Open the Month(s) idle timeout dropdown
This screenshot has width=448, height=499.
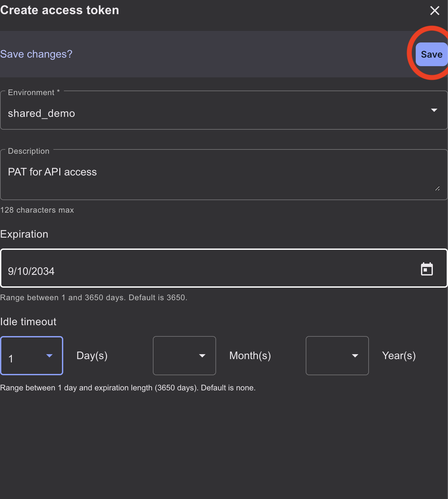click(x=184, y=355)
